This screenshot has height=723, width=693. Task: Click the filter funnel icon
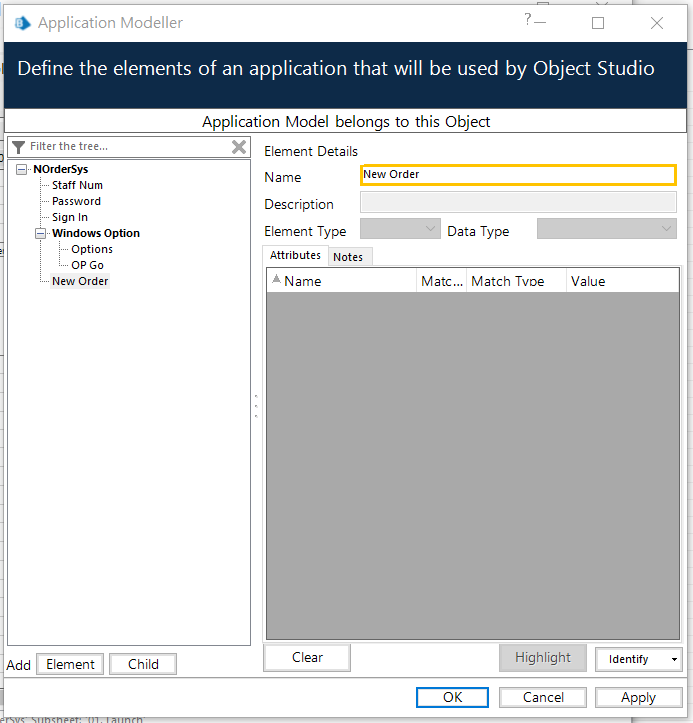pos(18,147)
